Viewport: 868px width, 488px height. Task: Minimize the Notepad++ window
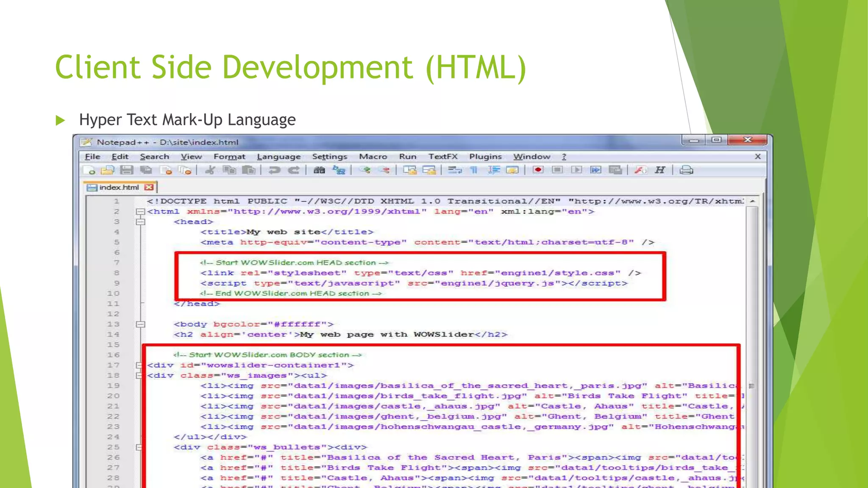pos(694,140)
